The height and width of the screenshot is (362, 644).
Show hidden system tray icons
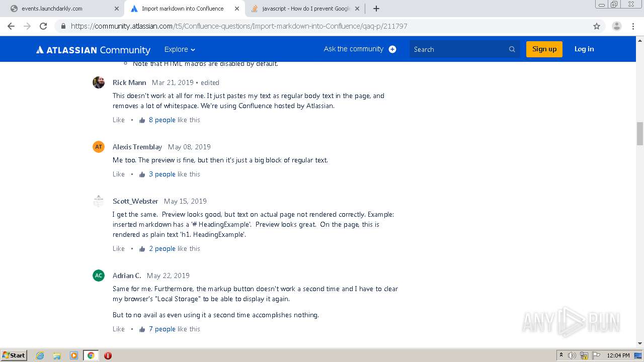click(x=561, y=355)
